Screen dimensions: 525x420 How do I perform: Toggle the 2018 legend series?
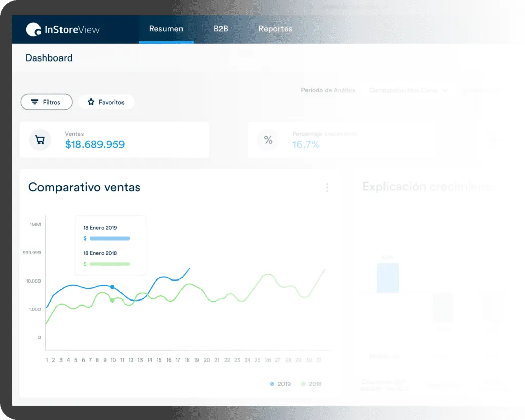(311, 384)
